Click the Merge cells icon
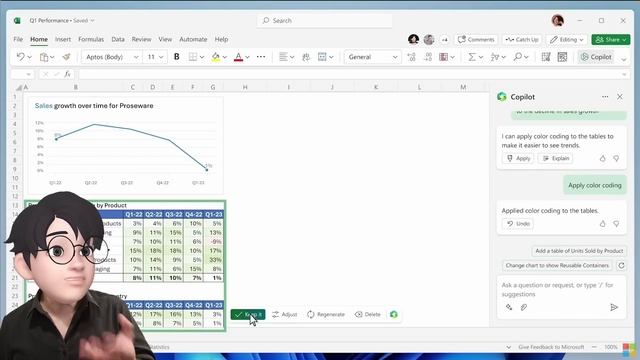This screenshot has width=640, height=360. coord(322,57)
